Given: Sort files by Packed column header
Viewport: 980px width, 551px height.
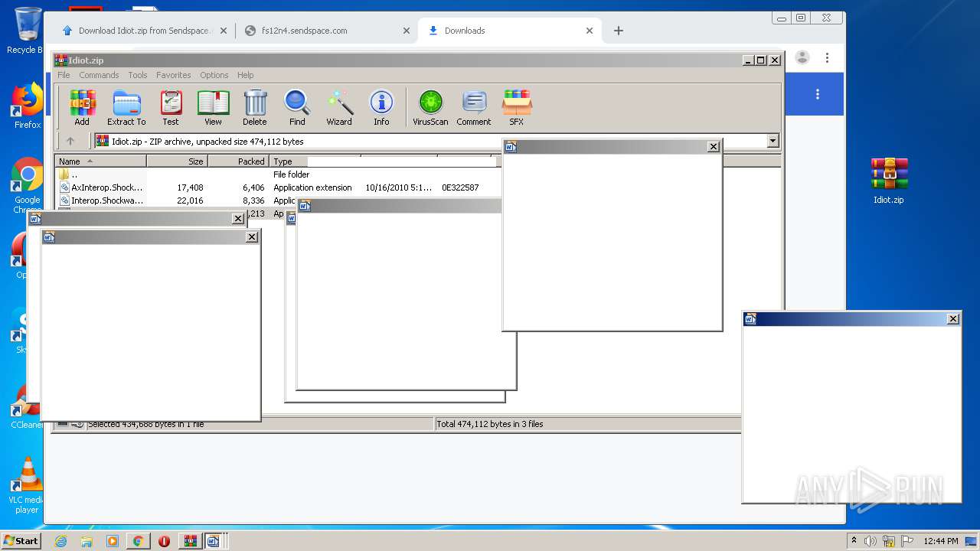Looking at the screenshot, I should tap(239, 161).
